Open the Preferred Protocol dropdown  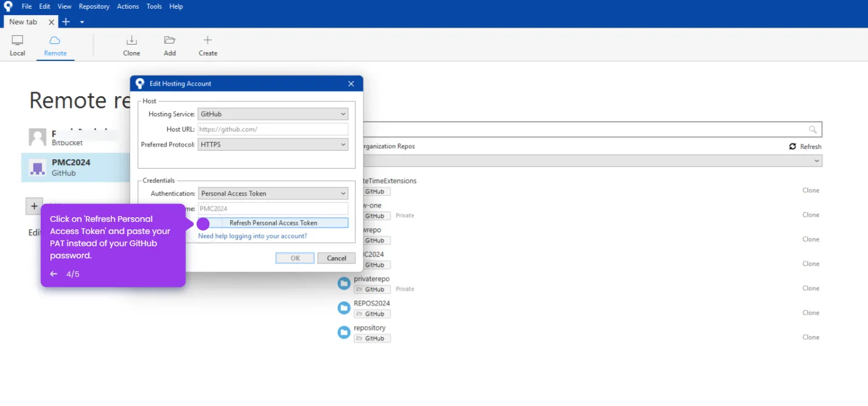tap(273, 144)
